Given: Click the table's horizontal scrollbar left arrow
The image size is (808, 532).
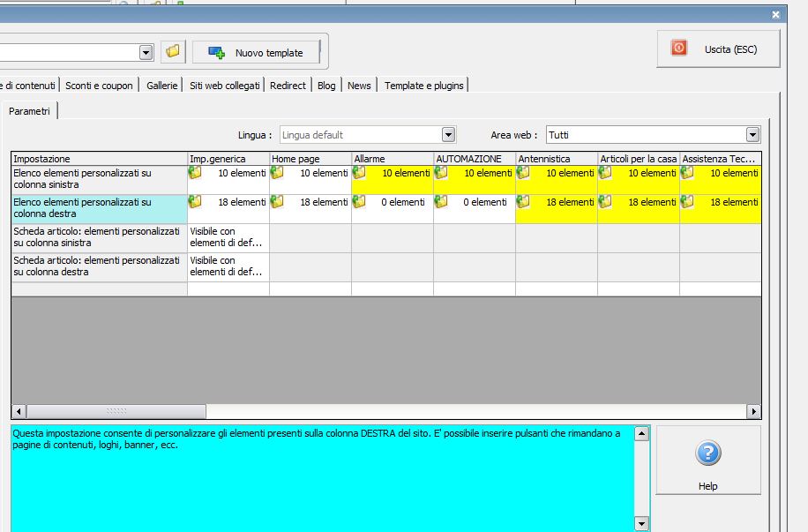Looking at the screenshot, I should pos(19,411).
